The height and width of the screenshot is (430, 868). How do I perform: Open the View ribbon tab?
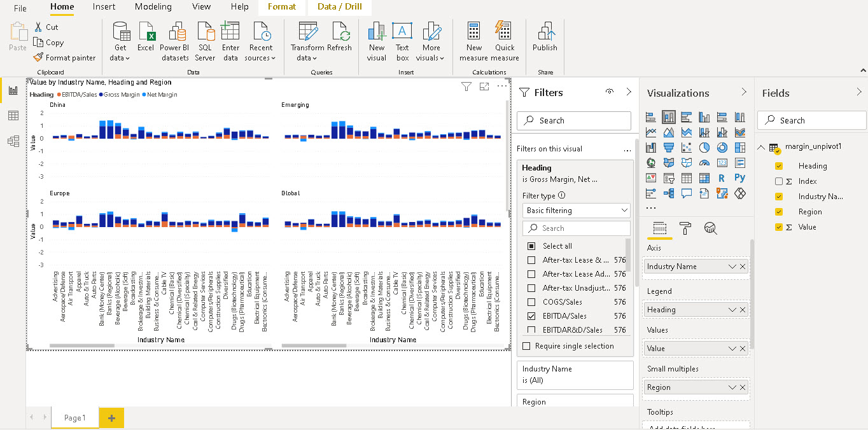coord(201,7)
